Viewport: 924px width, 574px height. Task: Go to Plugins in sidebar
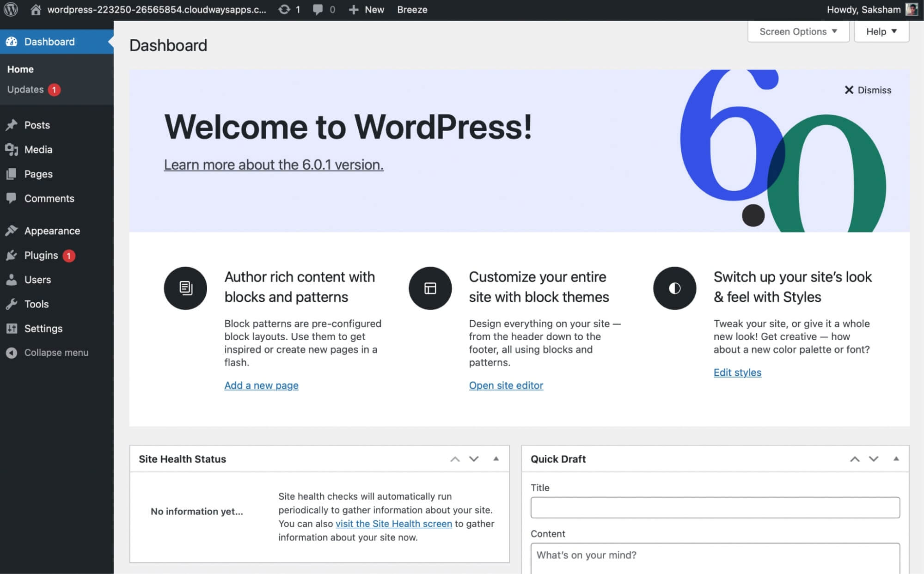tap(41, 255)
